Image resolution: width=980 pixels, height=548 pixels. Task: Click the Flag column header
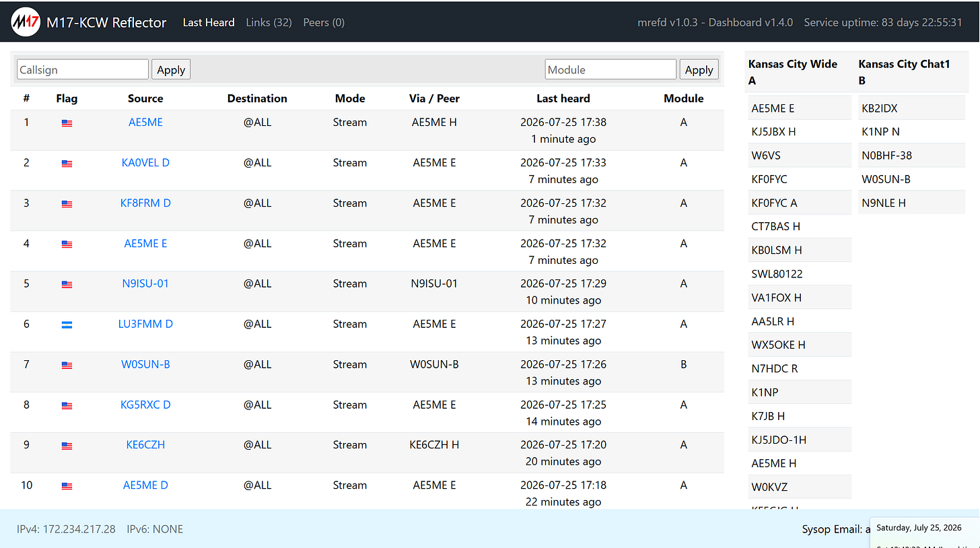67,98
